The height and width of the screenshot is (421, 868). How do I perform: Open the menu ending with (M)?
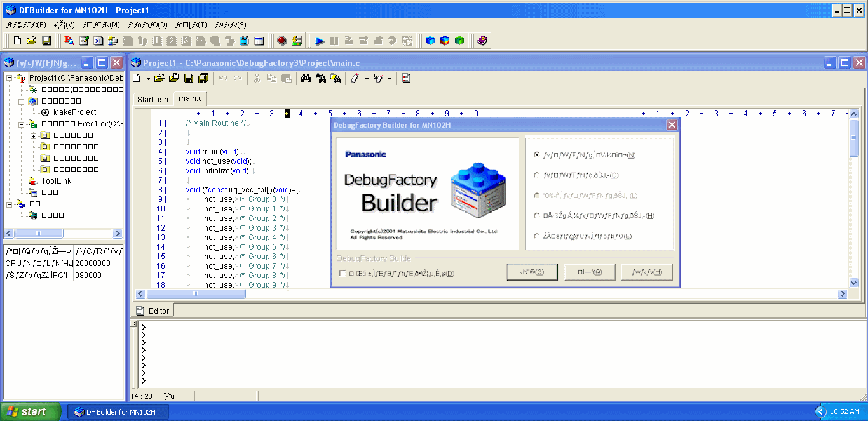101,25
